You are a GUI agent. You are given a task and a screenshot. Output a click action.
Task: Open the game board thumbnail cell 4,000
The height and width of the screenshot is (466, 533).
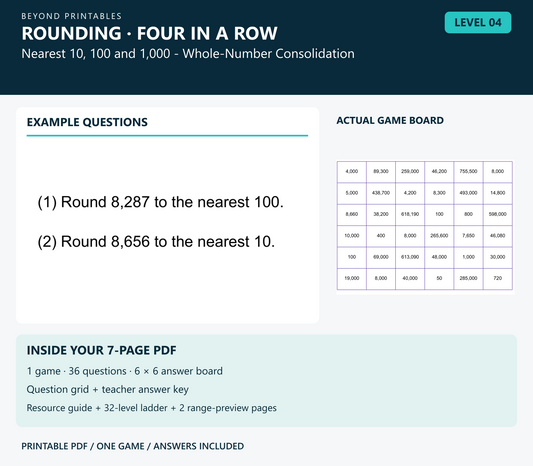click(x=351, y=172)
